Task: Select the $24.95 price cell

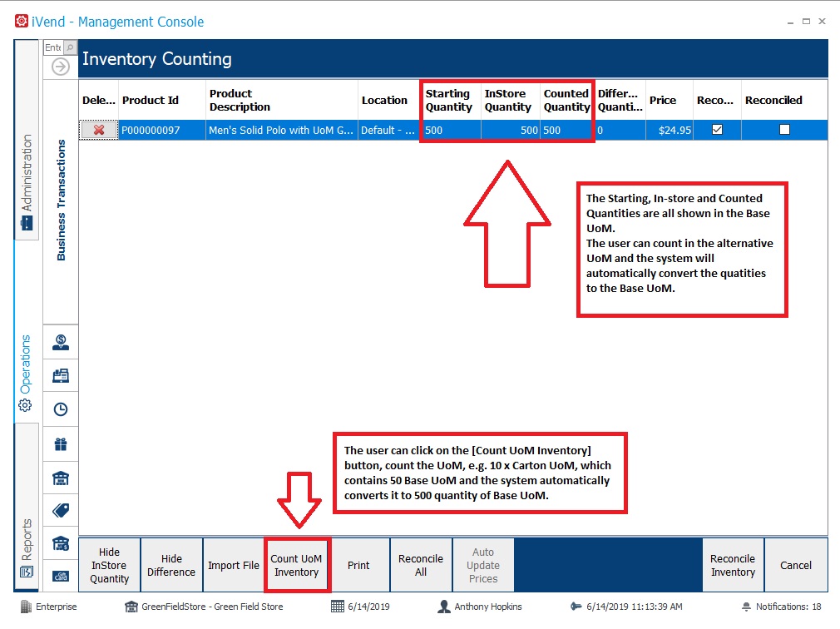Action: point(670,130)
